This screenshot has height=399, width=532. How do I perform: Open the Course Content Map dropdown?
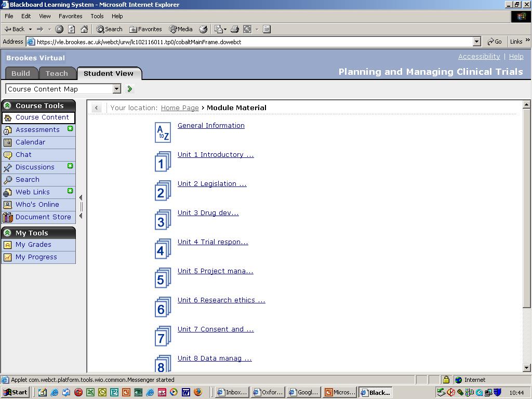(117, 89)
